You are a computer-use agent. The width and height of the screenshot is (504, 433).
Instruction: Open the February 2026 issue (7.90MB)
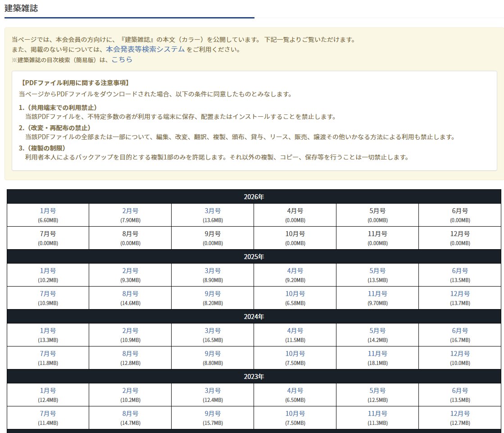[129, 211]
